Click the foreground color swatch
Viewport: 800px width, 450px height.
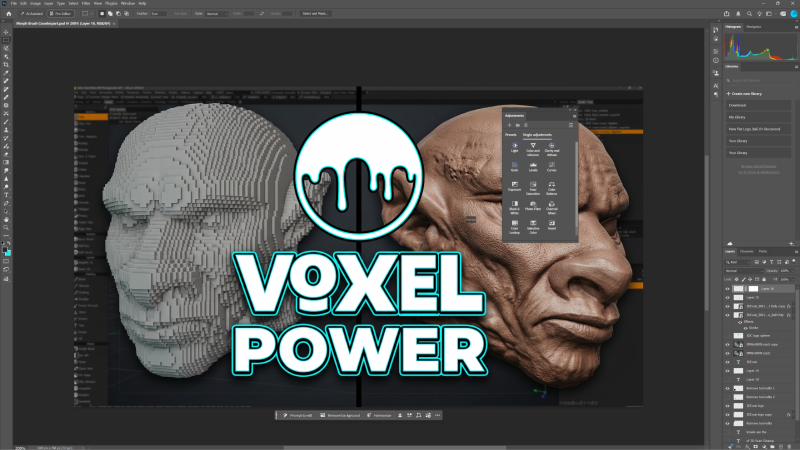[x=5, y=250]
